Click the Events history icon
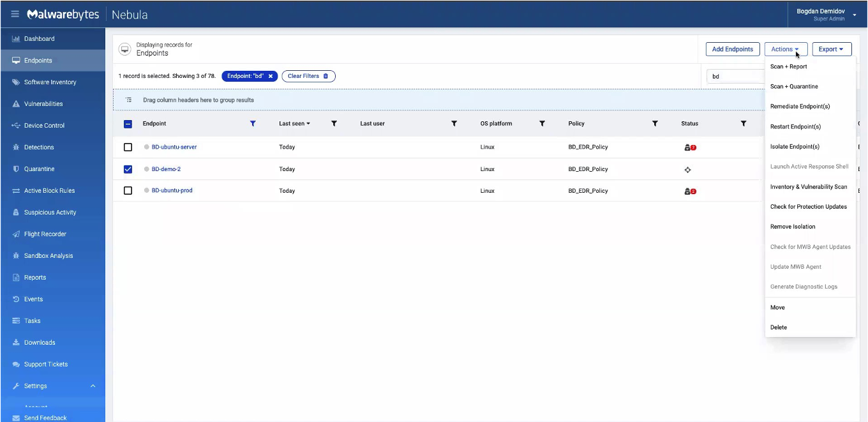Viewport: 868px width, 422px height. point(17,299)
